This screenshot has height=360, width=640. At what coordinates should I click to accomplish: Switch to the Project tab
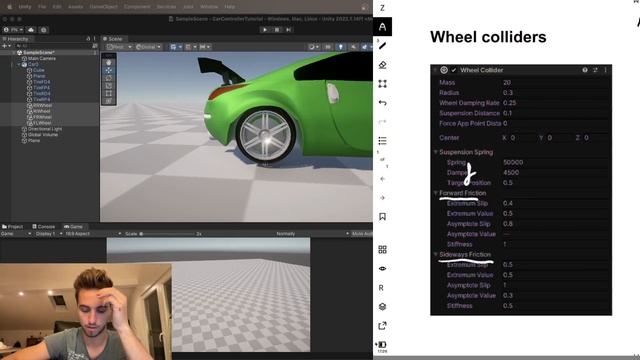pyautogui.click(x=13, y=227)
